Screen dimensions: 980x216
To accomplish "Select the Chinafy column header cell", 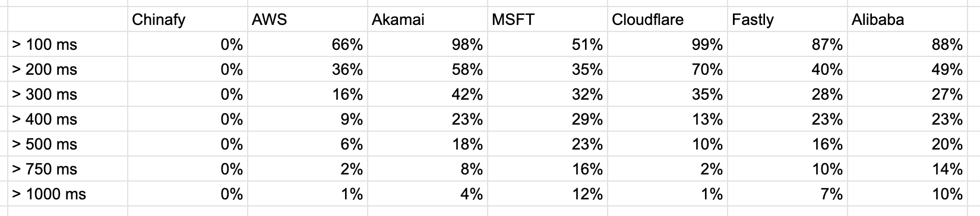I will pyautogui.click(x=187, y=20).
